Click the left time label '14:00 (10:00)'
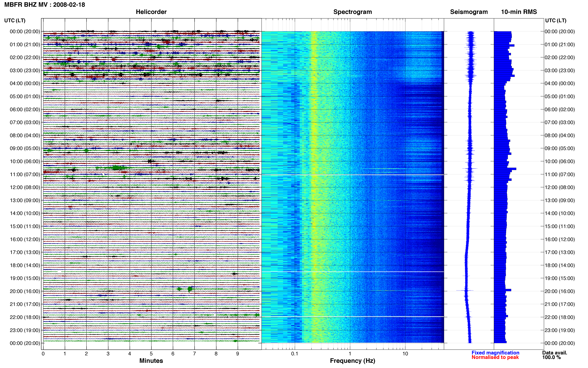The image size is (588, 368). [x=25, y=213]
